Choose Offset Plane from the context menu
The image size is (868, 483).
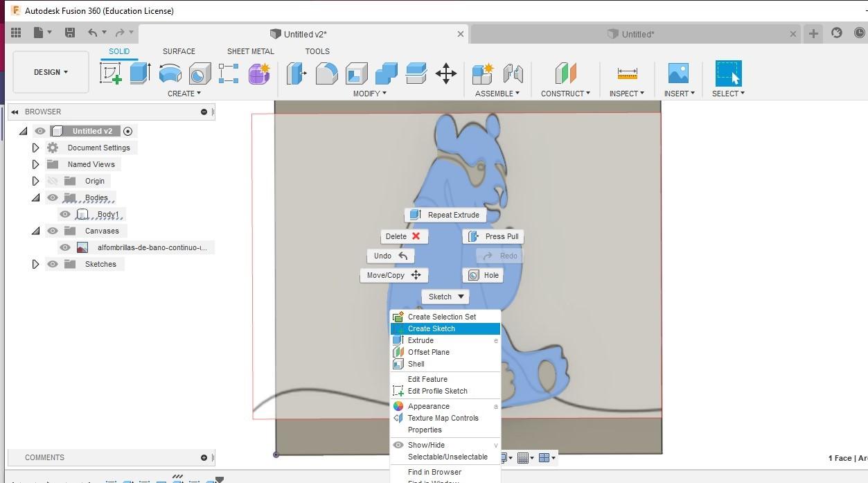[x=445, y=352]
